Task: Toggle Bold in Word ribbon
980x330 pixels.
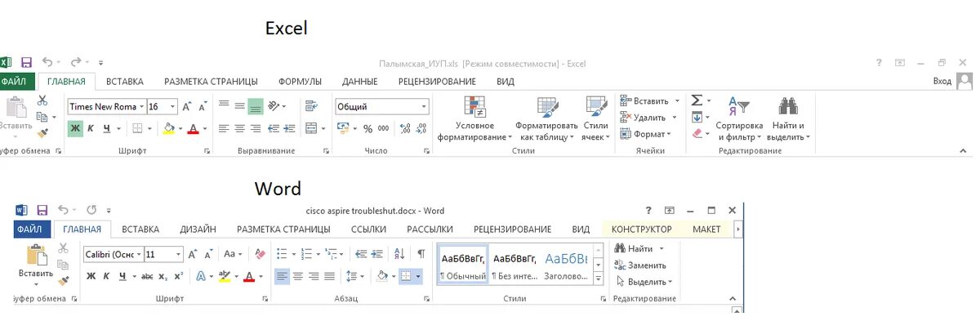Action: pos(91,276)
